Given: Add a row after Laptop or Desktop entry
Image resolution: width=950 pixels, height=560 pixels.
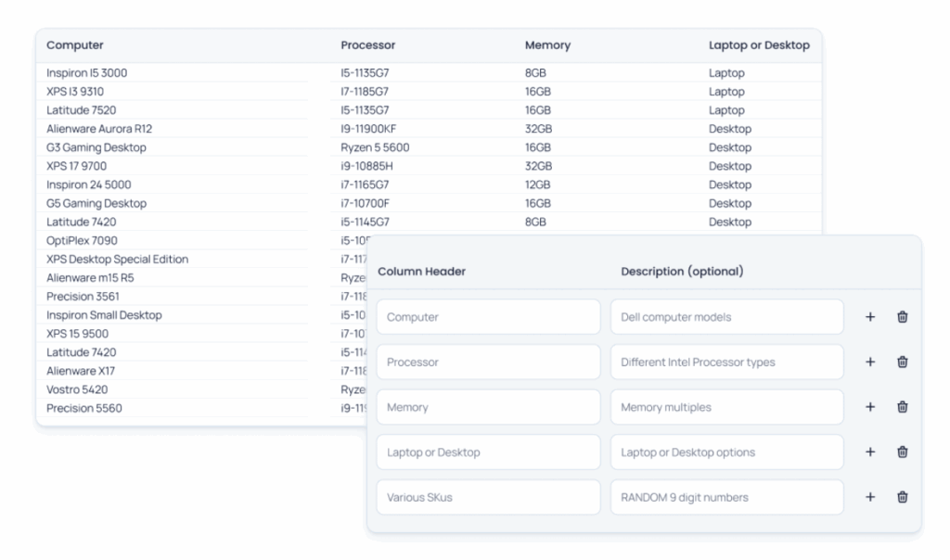Looking at the screenshot, I should point(870,452).
